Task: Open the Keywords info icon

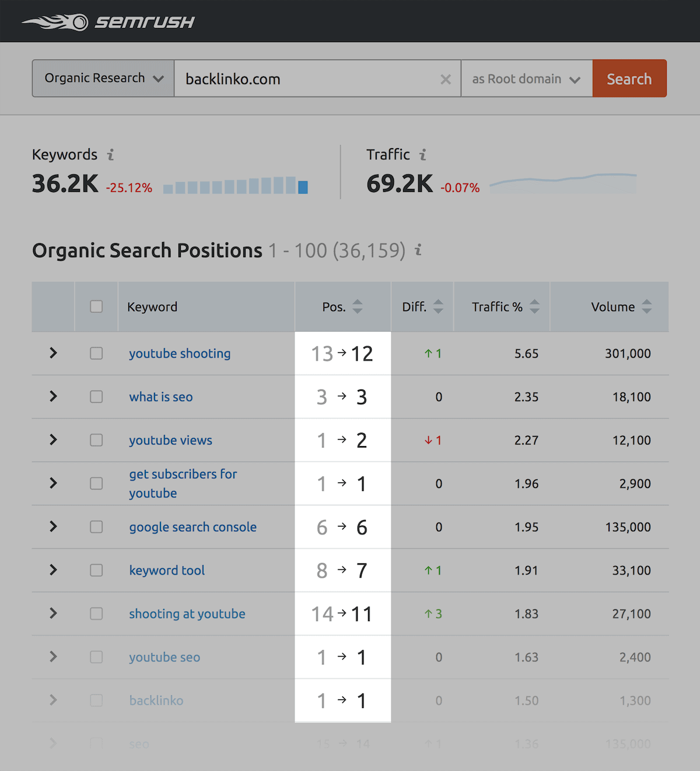Action: tap(110, 155)
